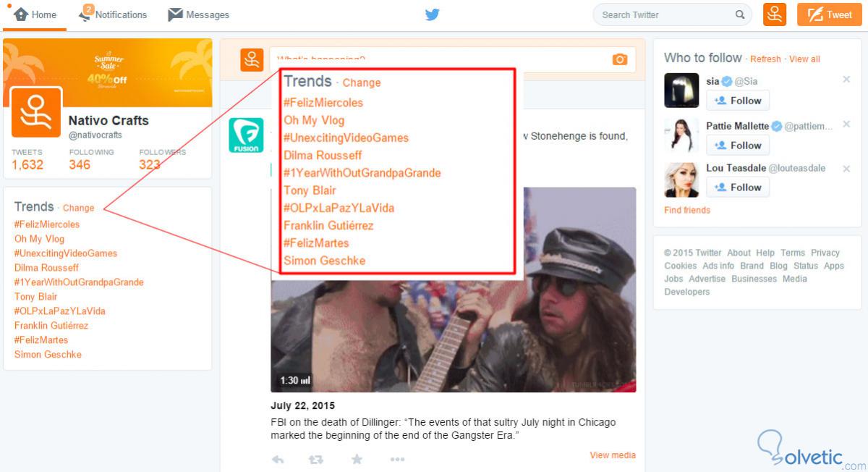Click the Tweet compose button

(x=830, y=14)
